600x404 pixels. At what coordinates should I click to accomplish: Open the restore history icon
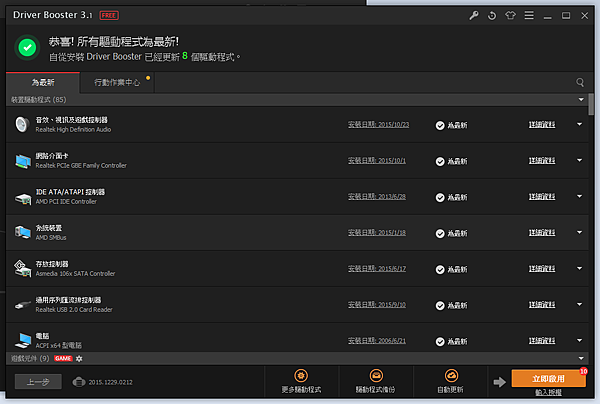[492, 16]
